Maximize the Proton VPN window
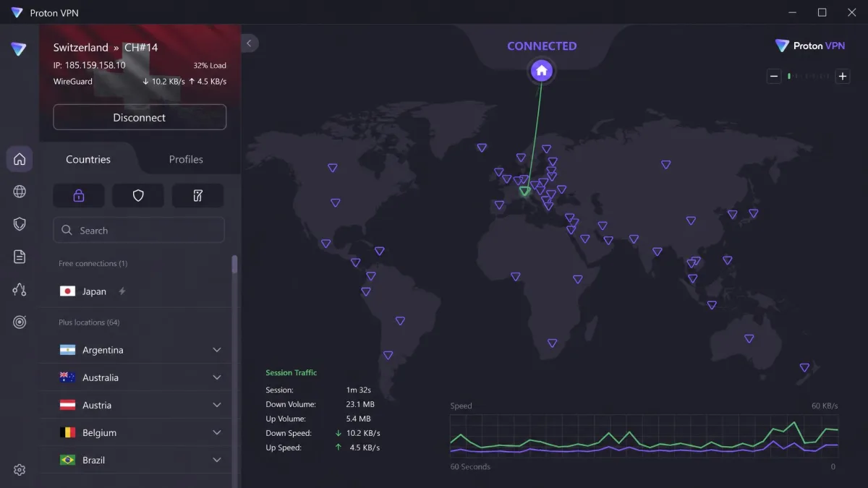 pos(822,12)
